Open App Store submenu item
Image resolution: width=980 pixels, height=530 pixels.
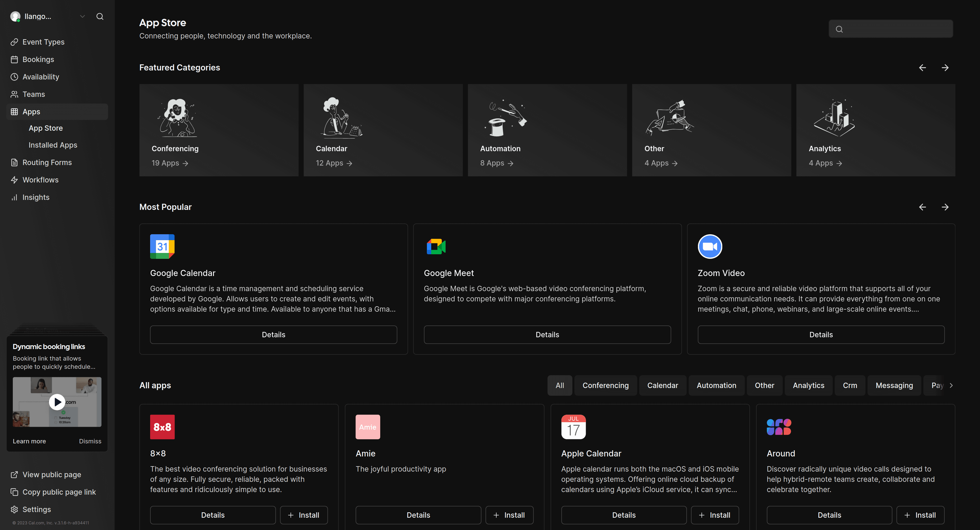(46, 128)
